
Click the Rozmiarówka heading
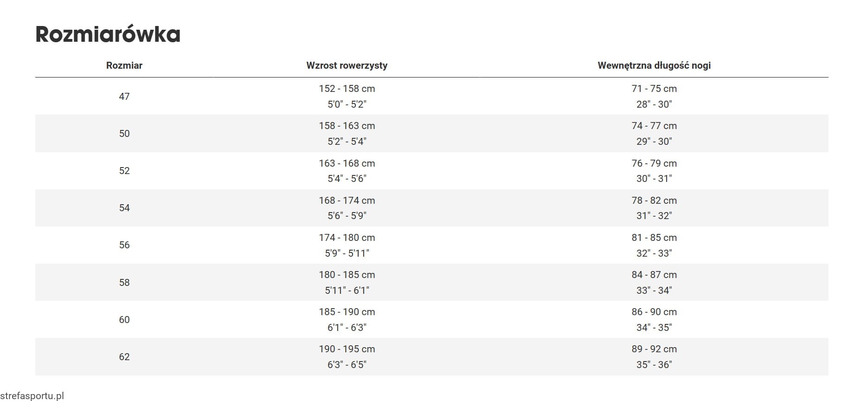tap(108, 35)
